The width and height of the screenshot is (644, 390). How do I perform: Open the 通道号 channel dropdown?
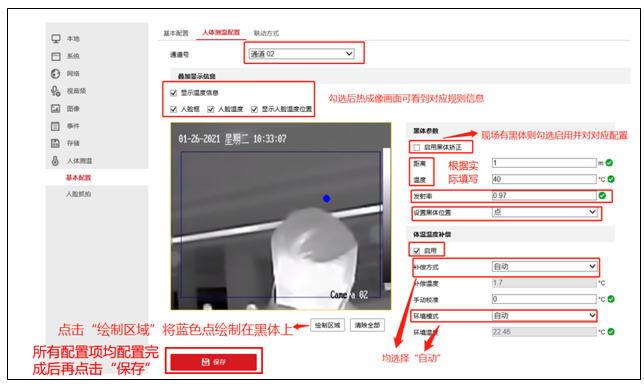(x=301, y=54)
